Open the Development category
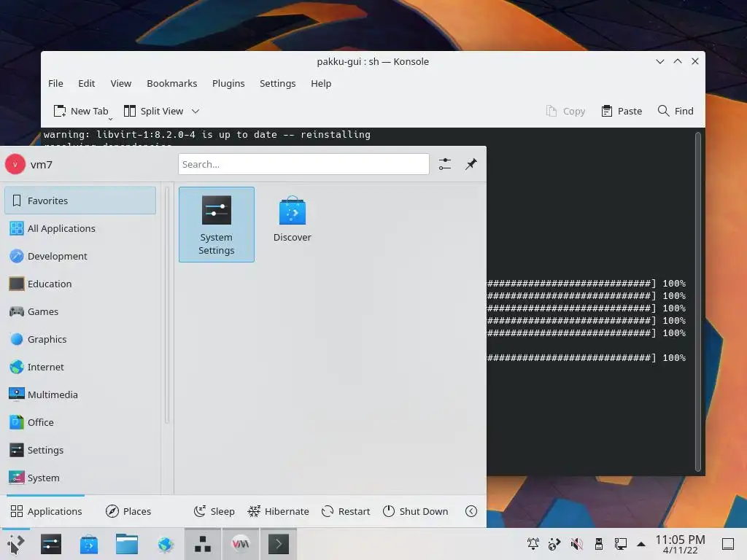 (x=80, y=256)
